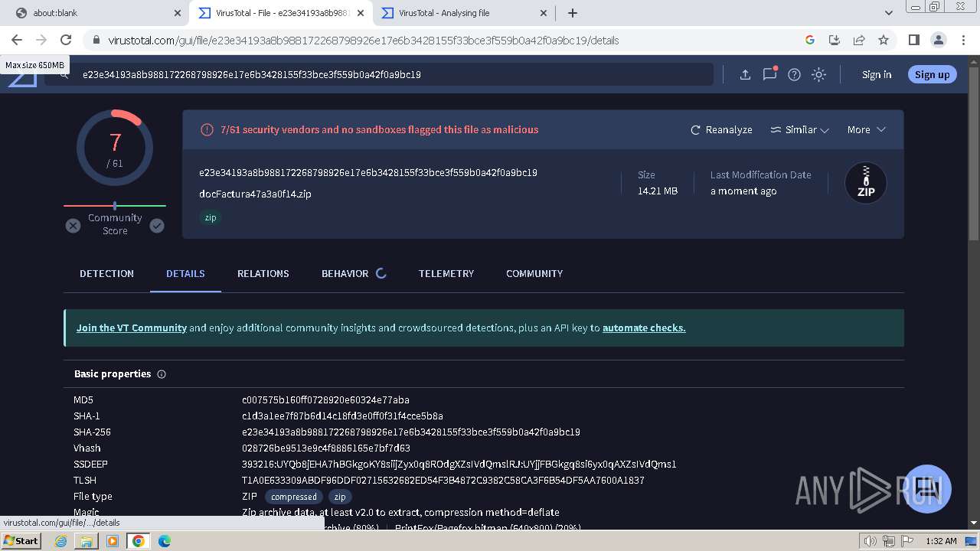Open the Windows Start button

pyautogui.click(x=21, y=540)
